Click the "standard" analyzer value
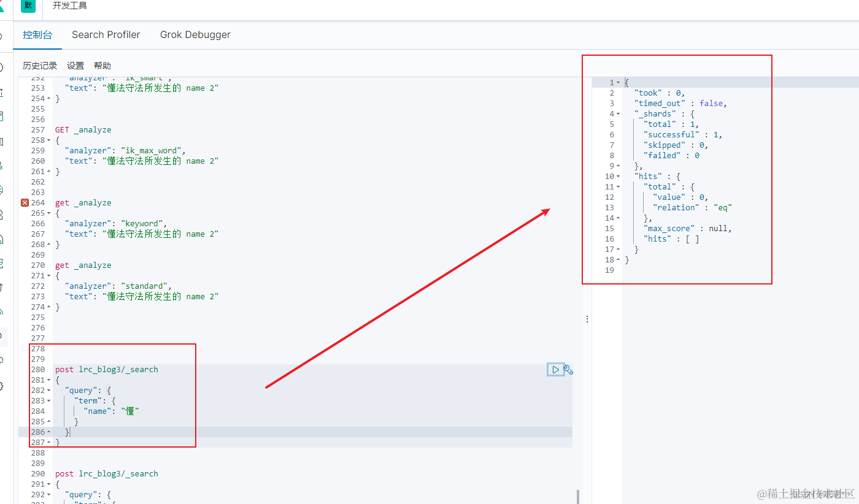Image resolution: width=859 pixels, height=504 pixels. coord(145,286)
